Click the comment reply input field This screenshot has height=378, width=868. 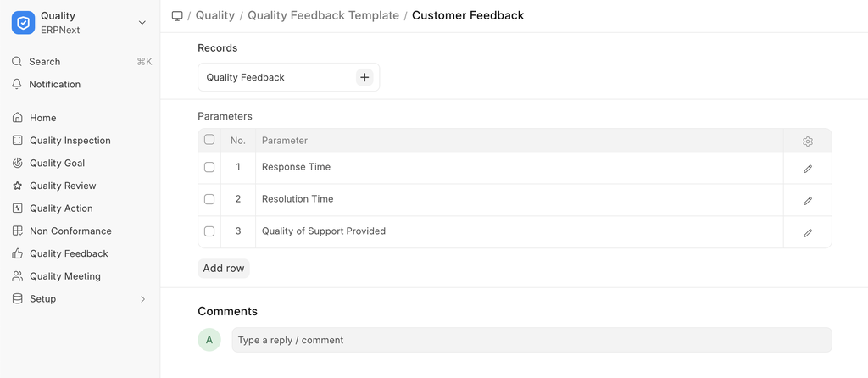pos(531,340)
